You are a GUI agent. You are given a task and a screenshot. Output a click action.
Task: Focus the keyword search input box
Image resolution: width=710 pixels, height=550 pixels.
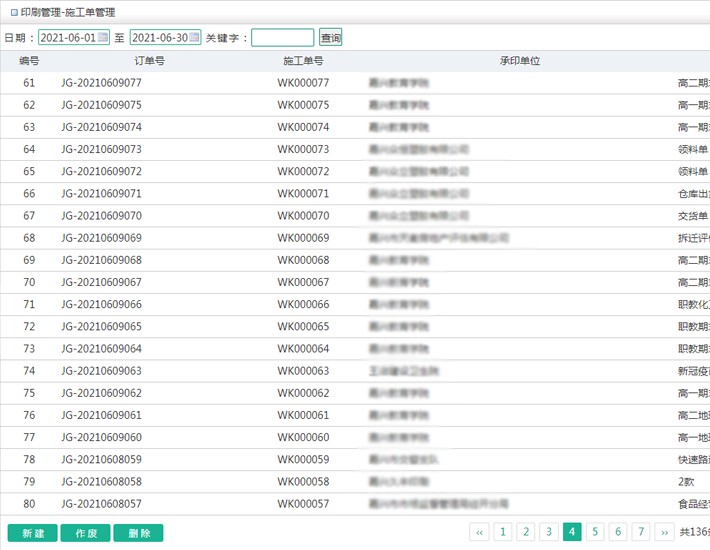point(282,38)
